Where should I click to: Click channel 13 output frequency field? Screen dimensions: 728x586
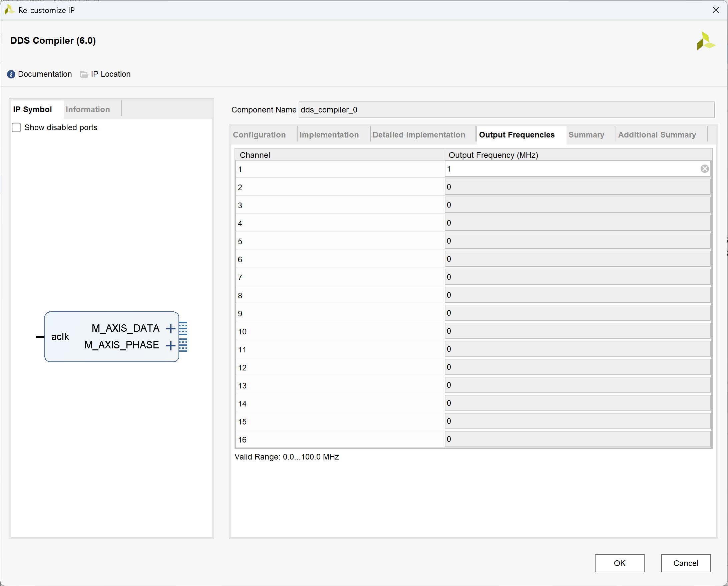point(578,385)
